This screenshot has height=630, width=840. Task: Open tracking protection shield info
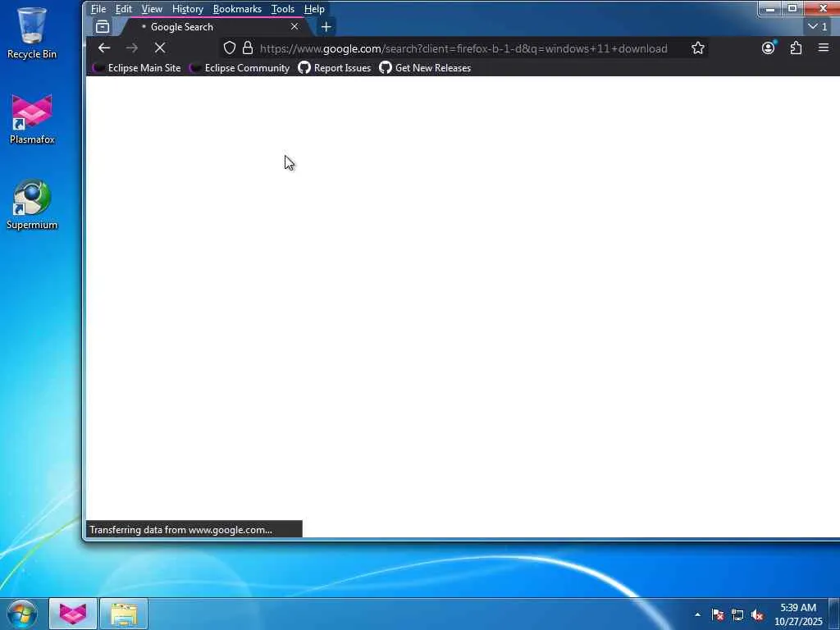click(x=230, y=48)
